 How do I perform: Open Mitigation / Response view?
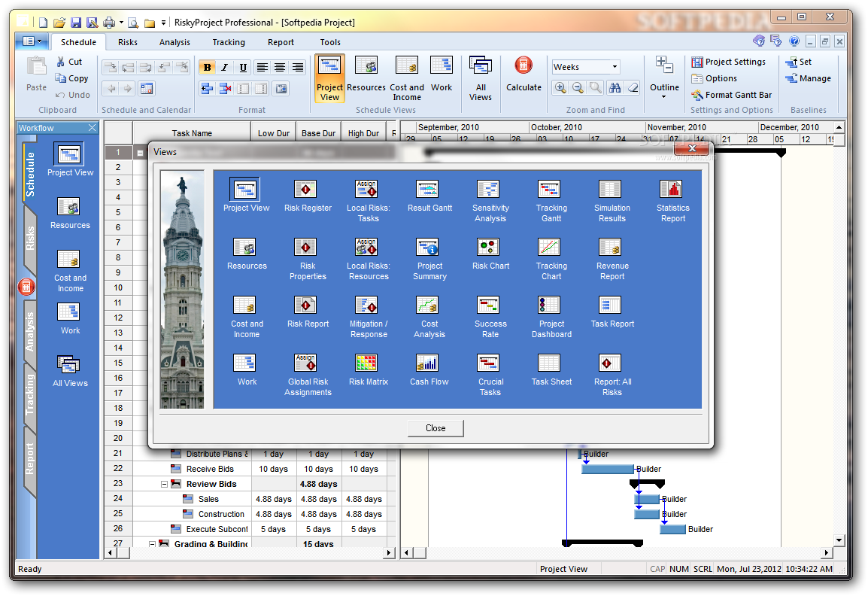click(369, 318)
